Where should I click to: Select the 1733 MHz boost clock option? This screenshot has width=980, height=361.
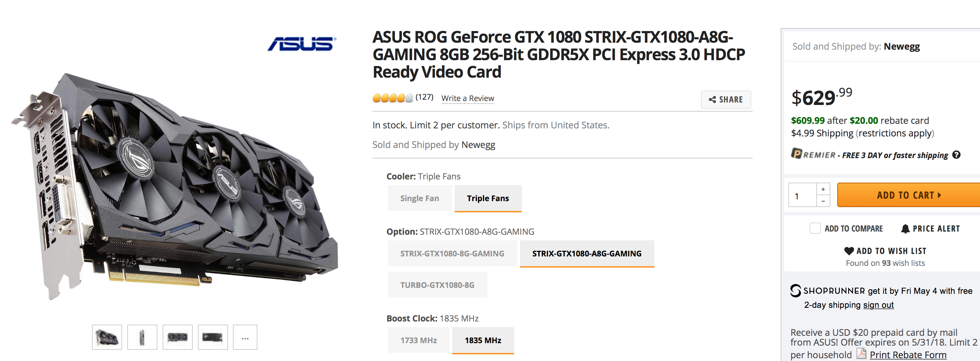point(419,340)
